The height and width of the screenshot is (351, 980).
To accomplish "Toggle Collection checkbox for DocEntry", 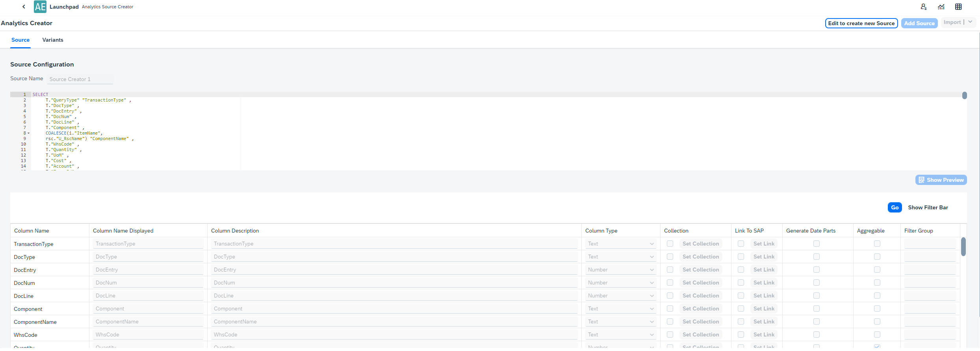I will point(670,270).
